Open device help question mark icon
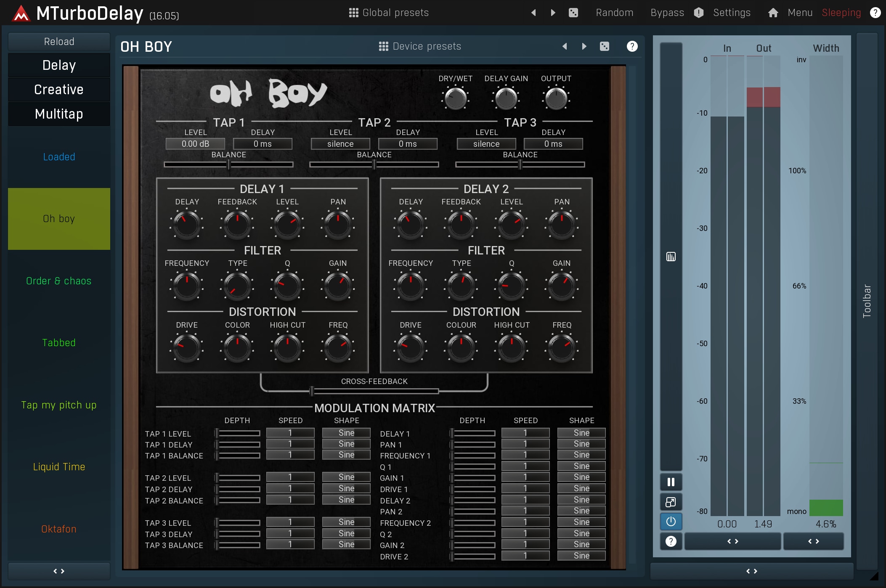Viewport: 886px width, 588px height. pos(632,46)
